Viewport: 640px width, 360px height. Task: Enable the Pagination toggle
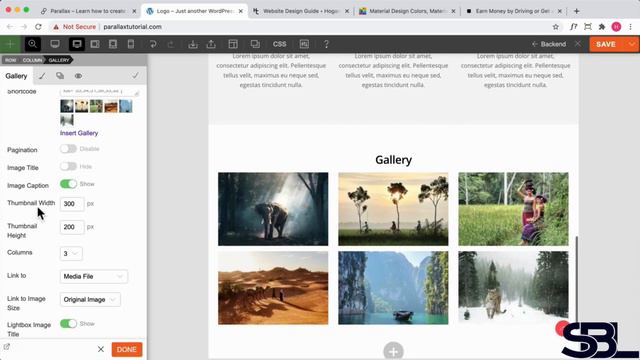(x=68, y=149)
